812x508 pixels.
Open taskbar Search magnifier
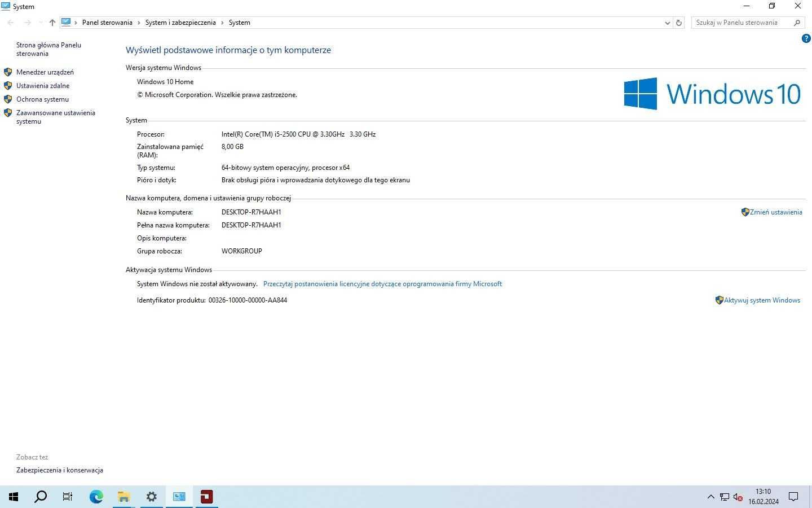41,497
